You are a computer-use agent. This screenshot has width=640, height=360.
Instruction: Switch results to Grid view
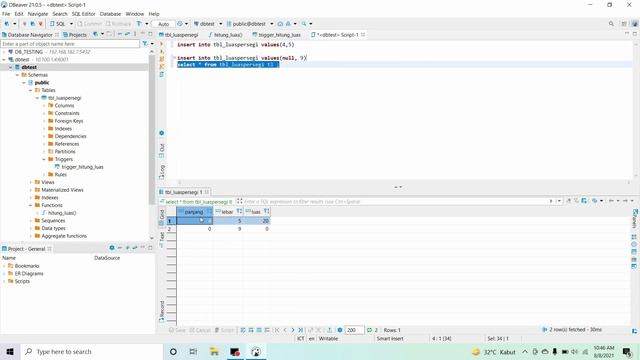(162, 218)
